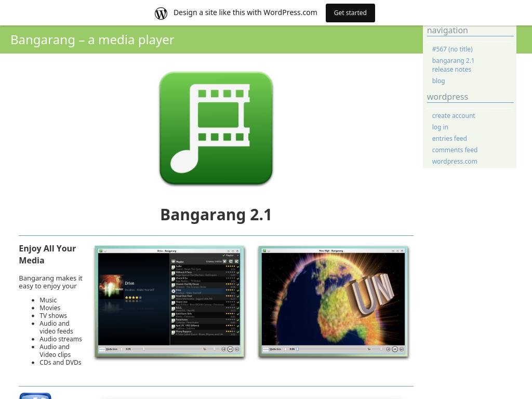The width and height of the screenshot is (532, 399).
Task: Open the bangarang 2.1 release notes link
Action: point(453,65)
